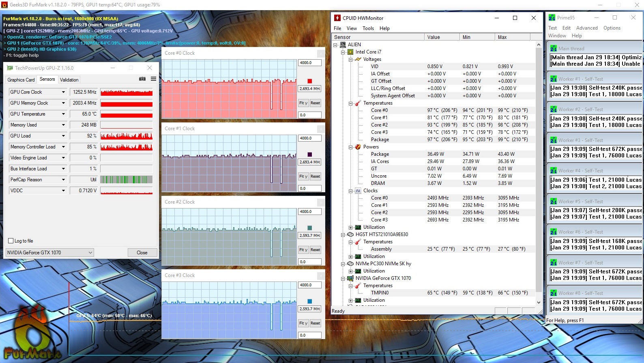Click the Value column header in HWMonitor
The height and width of the screenshot is (363, 644).
pyautogui.click(x=442, y=37)
